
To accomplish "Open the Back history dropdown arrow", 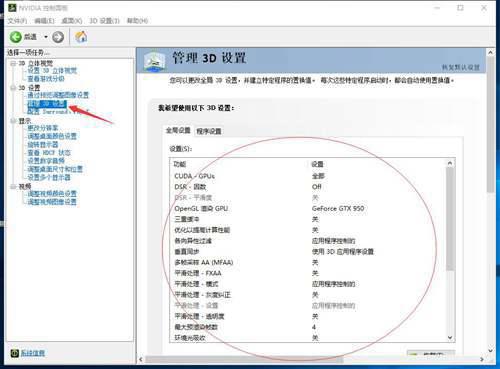I will point(46,37).
